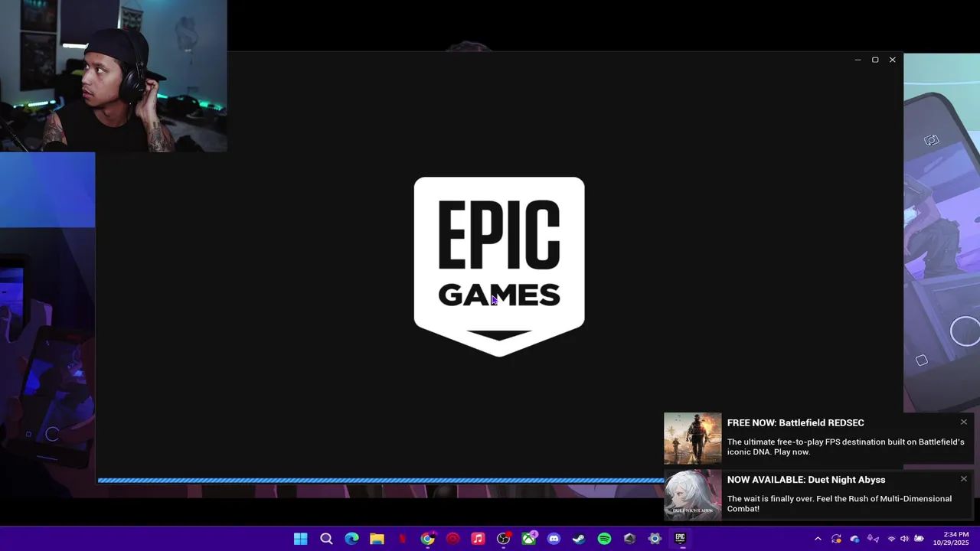Image resolution: width=980 pixels, height=551 pixels.
Task: Open the OneDrive cloud tray icon
Action: (x=854, y=539)
